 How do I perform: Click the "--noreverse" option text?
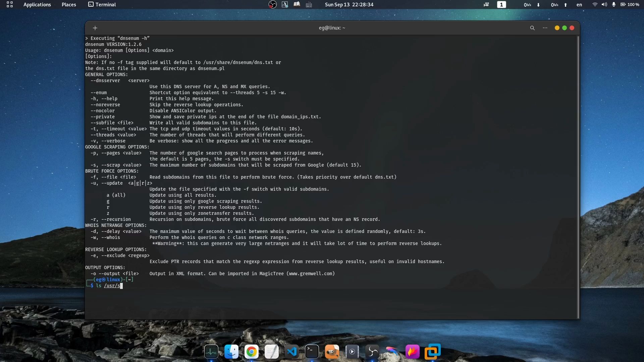click(x=105, y=105)
